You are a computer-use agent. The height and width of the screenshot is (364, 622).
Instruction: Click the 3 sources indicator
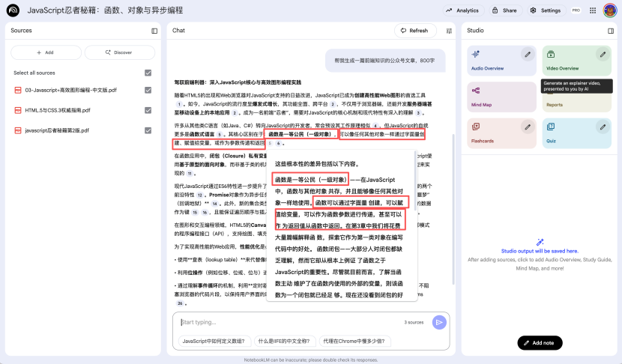click(414, 322)
